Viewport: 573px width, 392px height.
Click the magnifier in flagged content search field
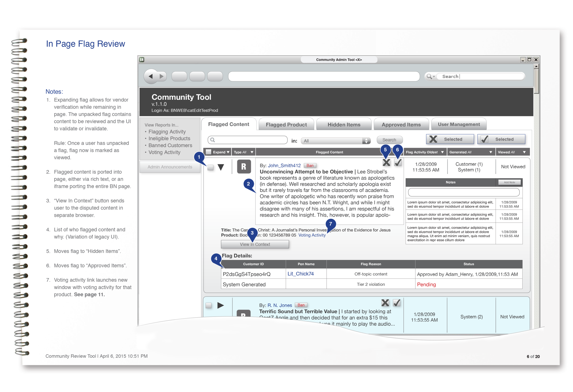pos(212,140)
